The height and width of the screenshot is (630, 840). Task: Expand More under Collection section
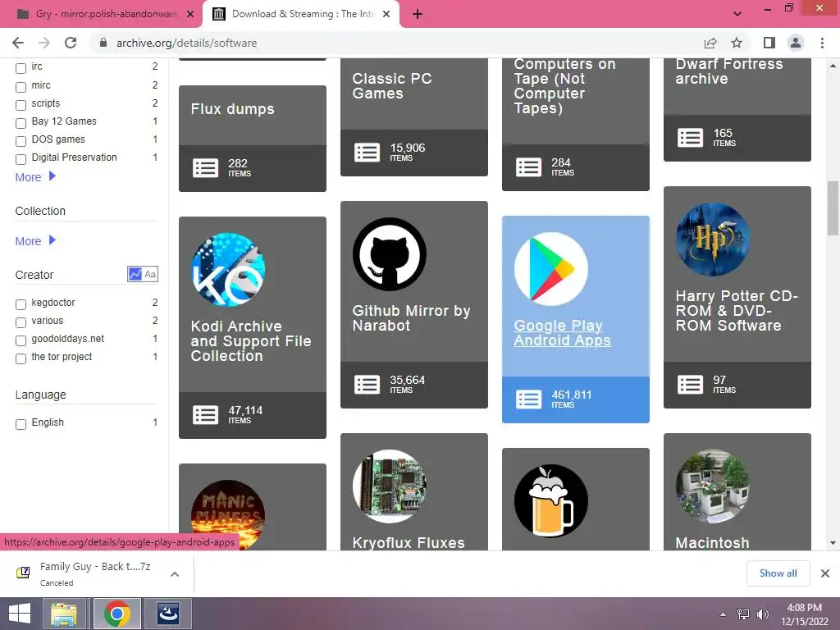(35, 240)
